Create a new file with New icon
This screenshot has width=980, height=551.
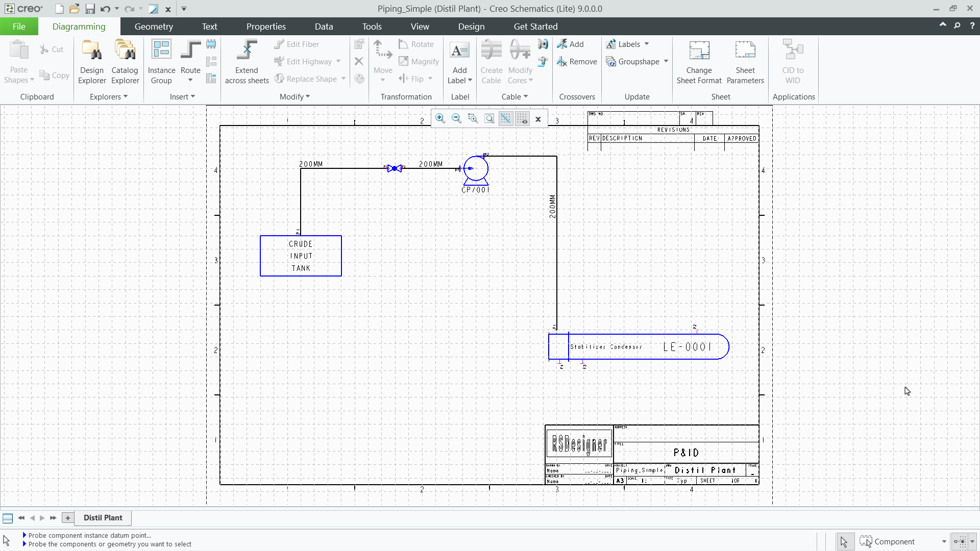pyautogui.click(x=60, y=9)
